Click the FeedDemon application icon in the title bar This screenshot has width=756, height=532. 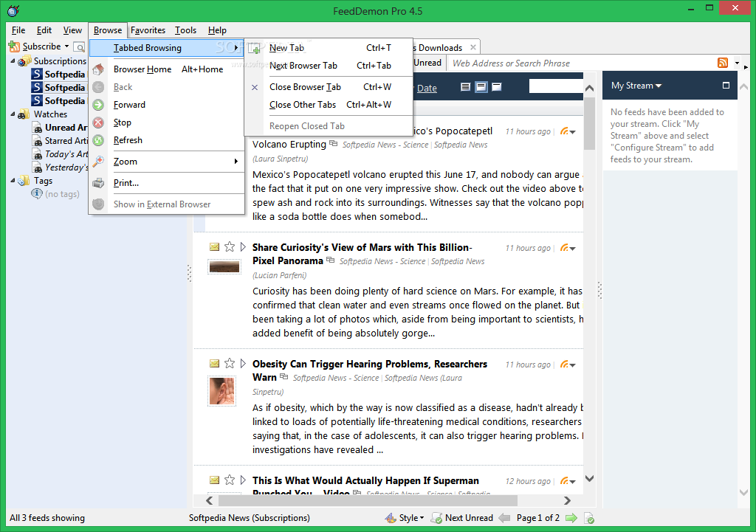click(13, 10)
